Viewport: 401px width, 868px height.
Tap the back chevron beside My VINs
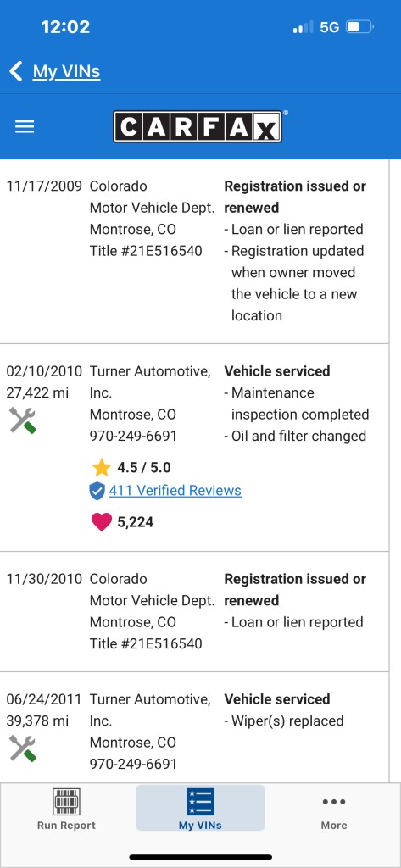tap(16, 71)
